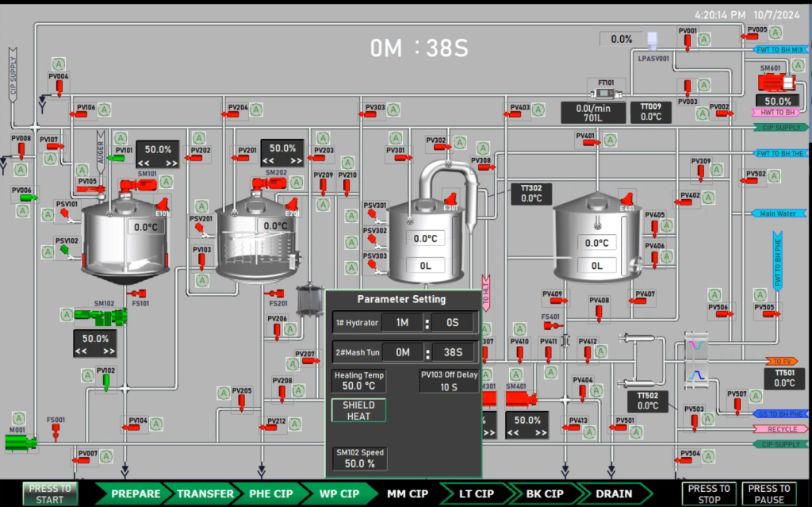This screenshot has height=507, width=812.
Task: Toggle auto mode button beside PV106
Action: point(105,109)
